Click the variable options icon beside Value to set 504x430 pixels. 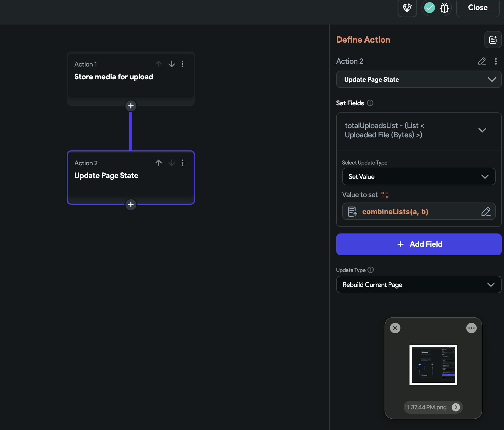[385, 195]
